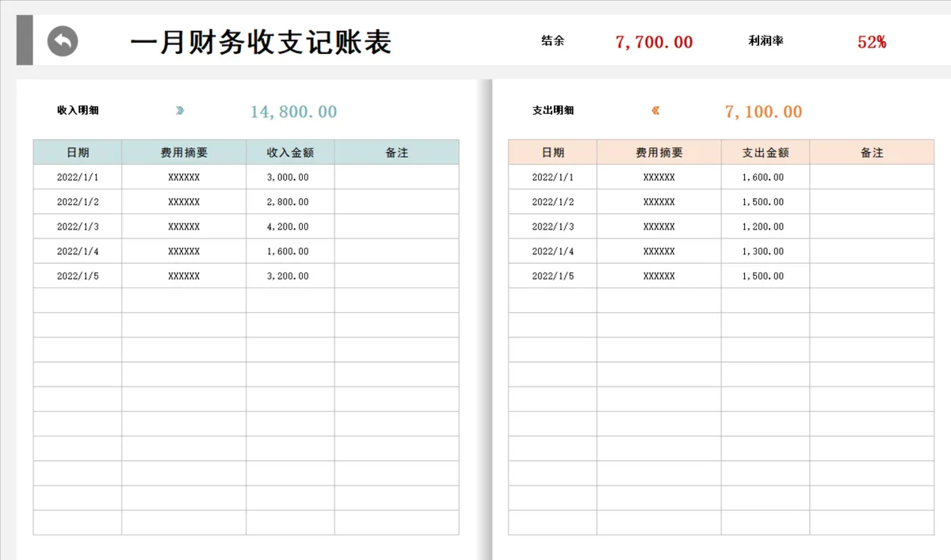Click the blue double chevron beside 收入明细

tap(180, 111)
